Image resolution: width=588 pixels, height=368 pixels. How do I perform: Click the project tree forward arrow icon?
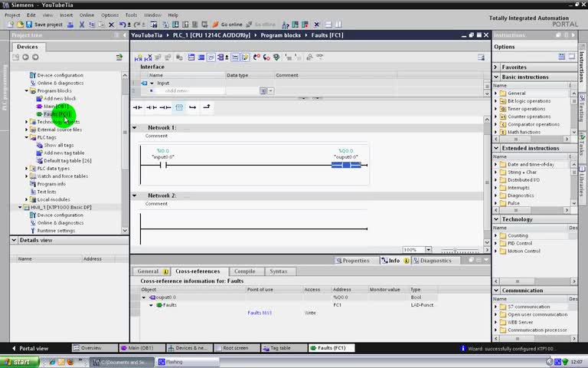(35, 57)
